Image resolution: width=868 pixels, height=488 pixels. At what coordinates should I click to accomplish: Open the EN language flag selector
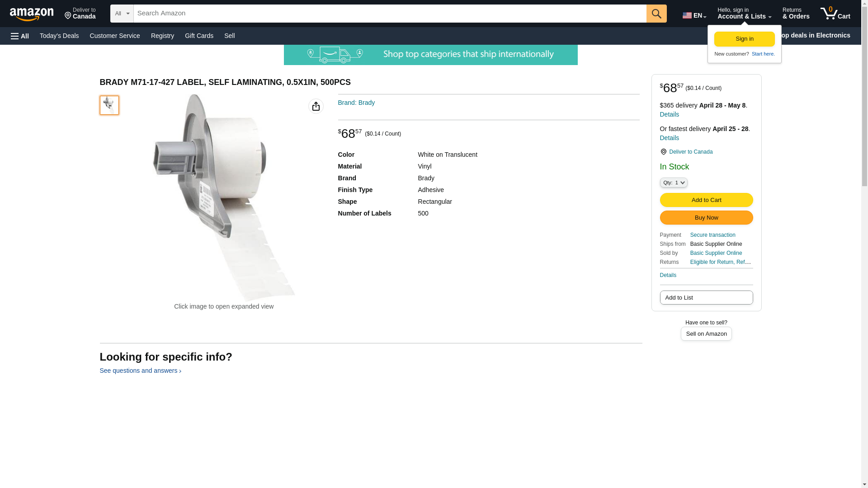(x=694, y=15)
